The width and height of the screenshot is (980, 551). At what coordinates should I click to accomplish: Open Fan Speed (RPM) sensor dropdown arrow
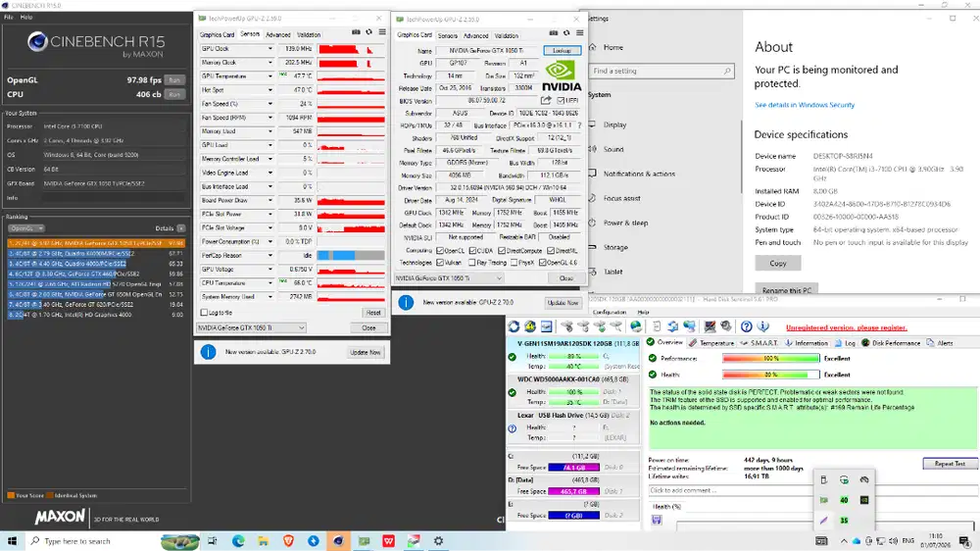(270, 118)
